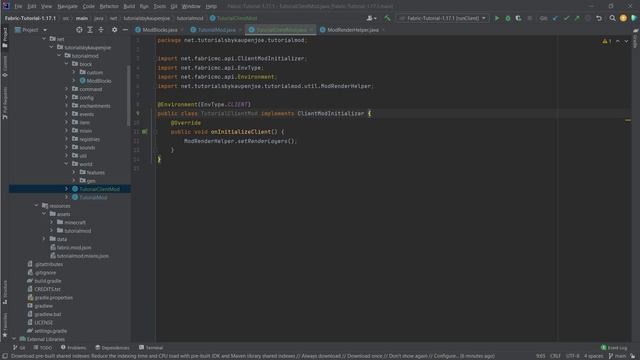
Task: Select build.gradle file in tree
Action: [48, 281]
